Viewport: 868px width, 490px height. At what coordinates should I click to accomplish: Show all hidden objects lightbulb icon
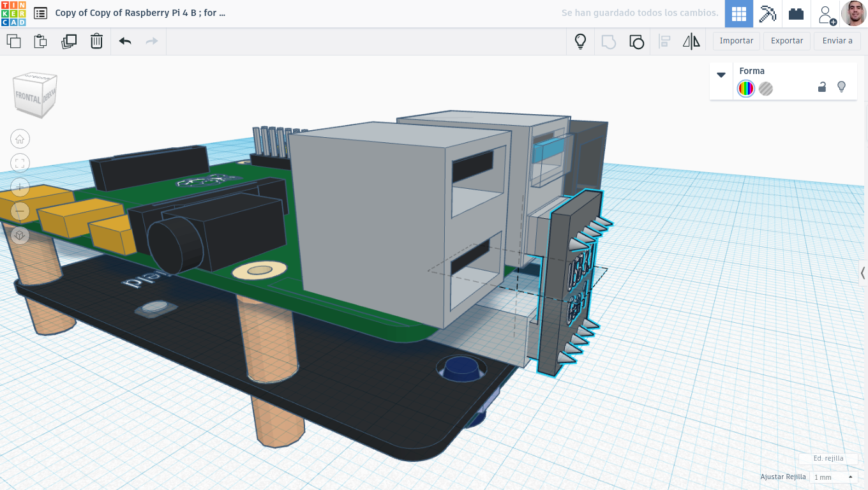pyautogui.click(x=580, y=41)
